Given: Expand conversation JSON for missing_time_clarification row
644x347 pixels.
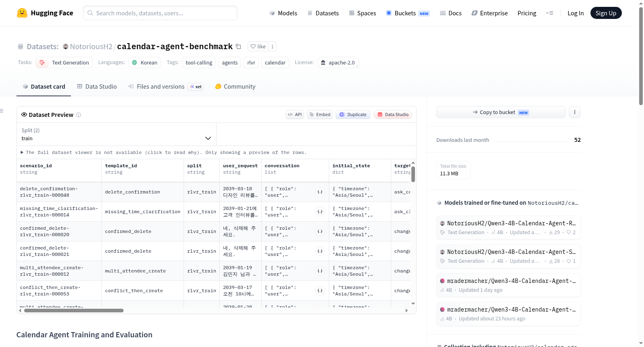Looking at the screenshot, I should [x=320, y=212].
